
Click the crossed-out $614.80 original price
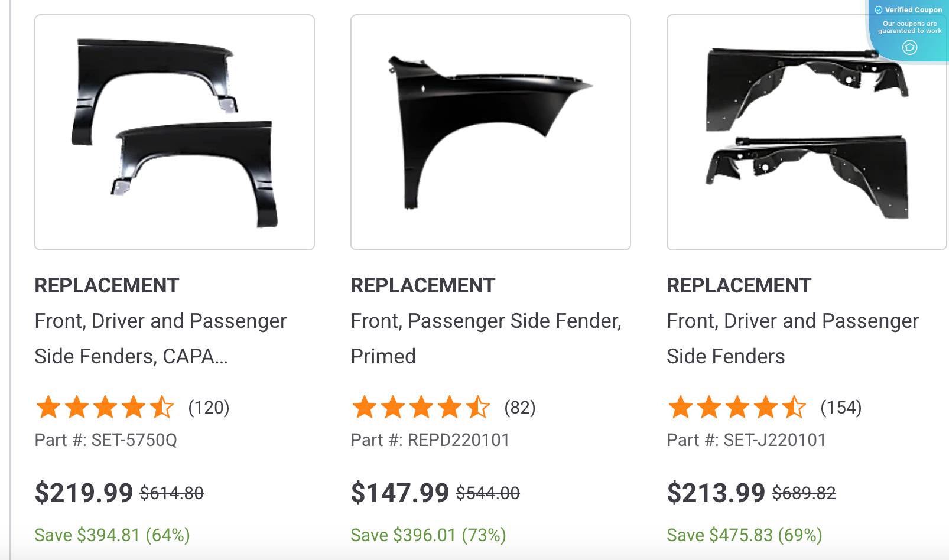tap(172, 491)
